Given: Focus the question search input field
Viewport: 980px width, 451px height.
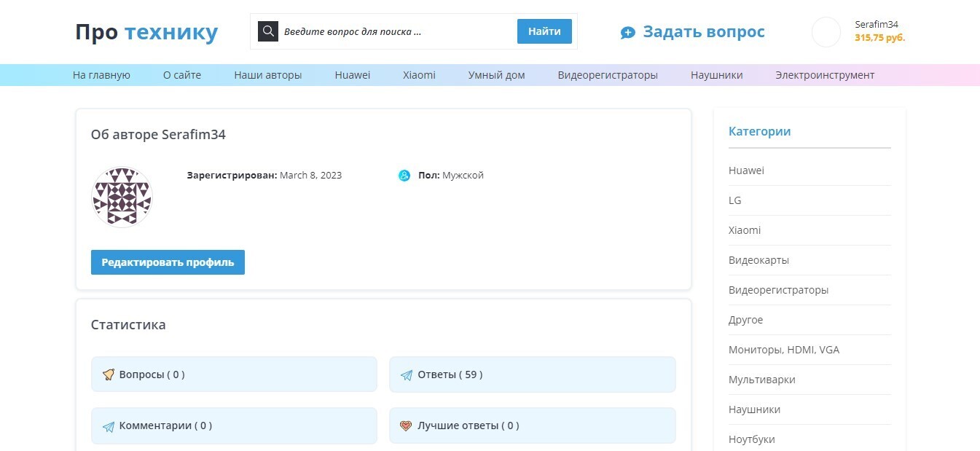Looking at the screenshot, I should click(393, 31).
